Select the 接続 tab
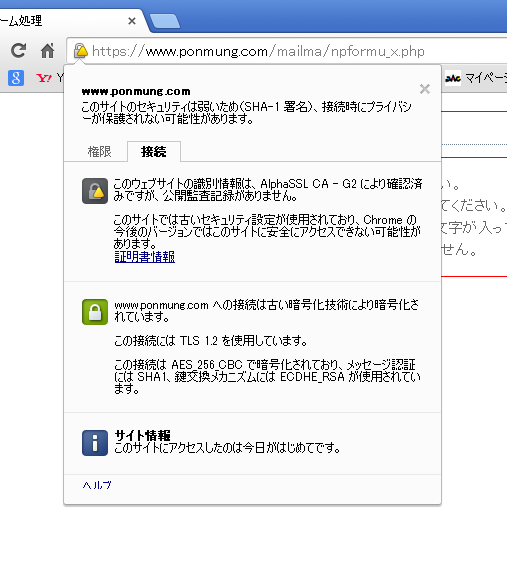507x565 pixels. point(154,151)
